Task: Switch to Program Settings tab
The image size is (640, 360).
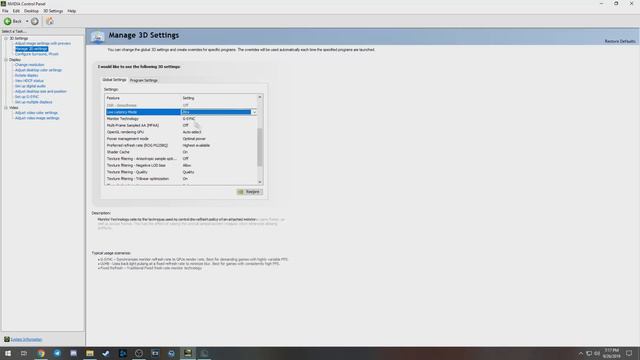Action: [x=144, y=80]
